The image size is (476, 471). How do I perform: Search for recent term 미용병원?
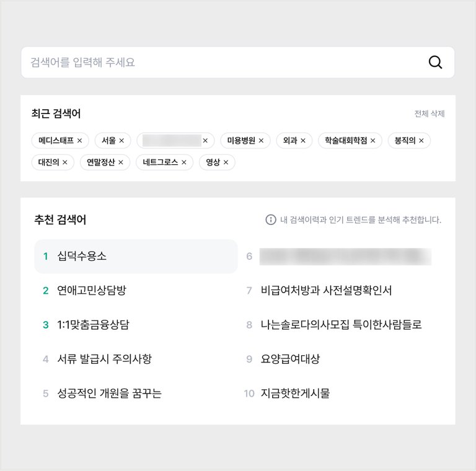click(x=241, y=141)
